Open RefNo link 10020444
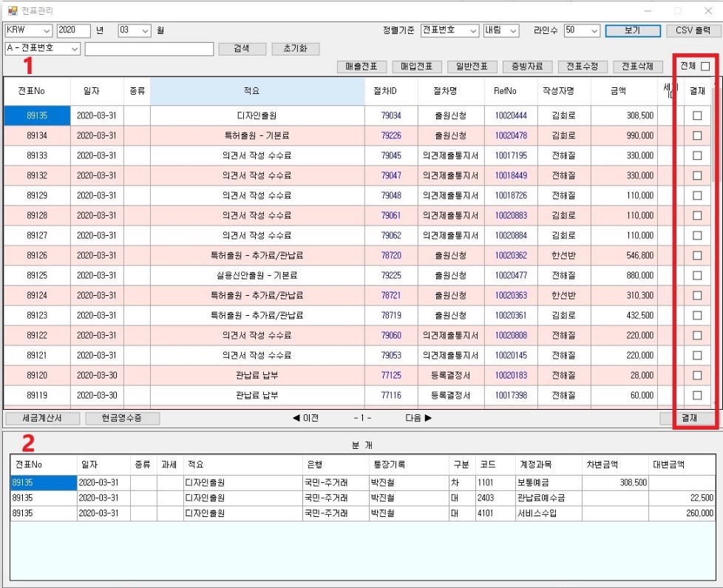723x588 pixels. point(511,116)
